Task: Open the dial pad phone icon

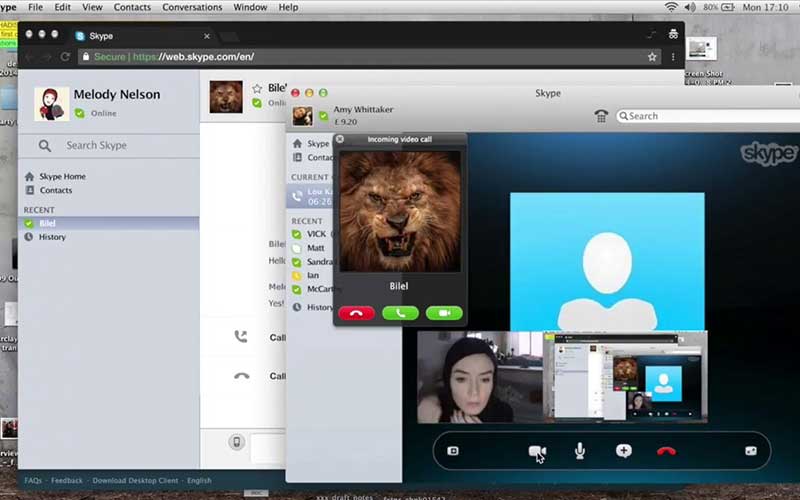Action: 601,116
